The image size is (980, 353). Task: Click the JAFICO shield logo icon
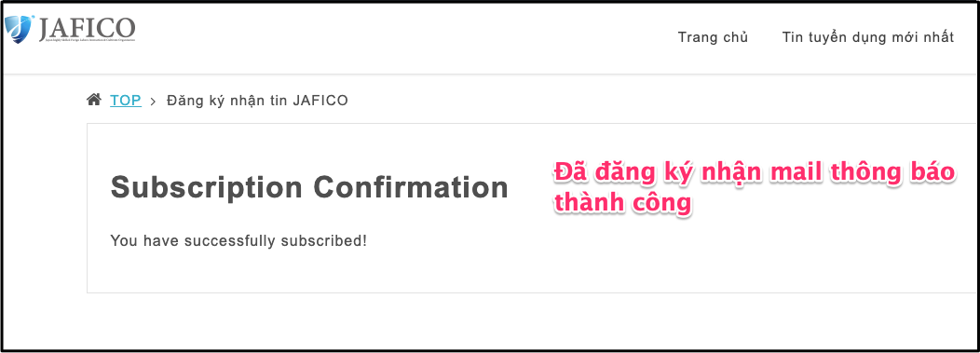(19, 30)
